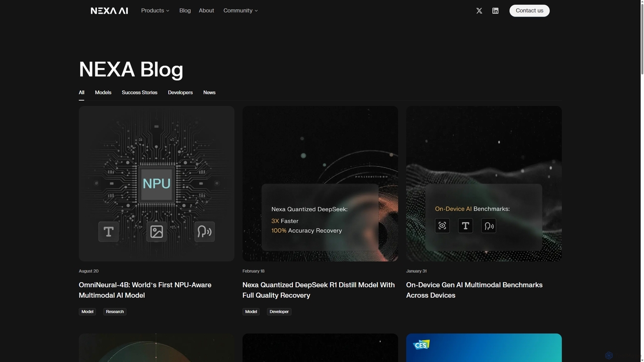Screen dimensions: 644x362
Task: Click the image icon on the NPU card
Action: 156,232
